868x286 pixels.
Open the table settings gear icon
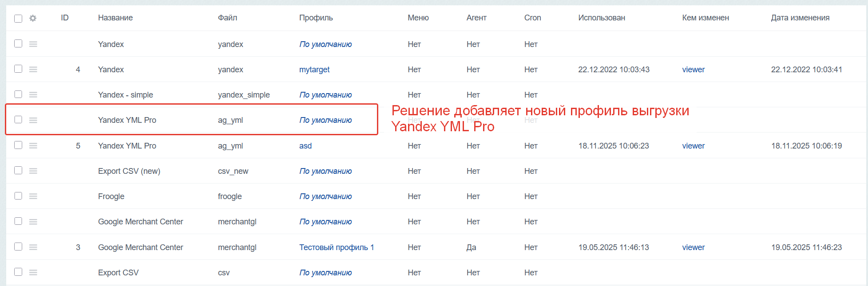coord(33,18)
